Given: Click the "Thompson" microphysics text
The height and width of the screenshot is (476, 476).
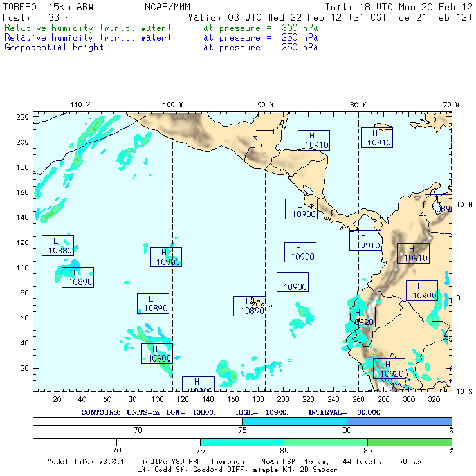Looking at the screenshot, I should tap(227, 462).
